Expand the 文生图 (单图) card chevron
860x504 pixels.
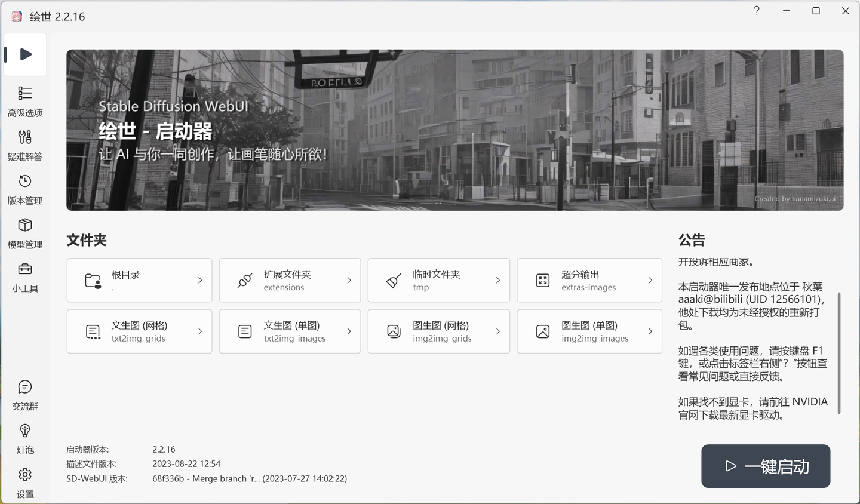pos(349,331)
